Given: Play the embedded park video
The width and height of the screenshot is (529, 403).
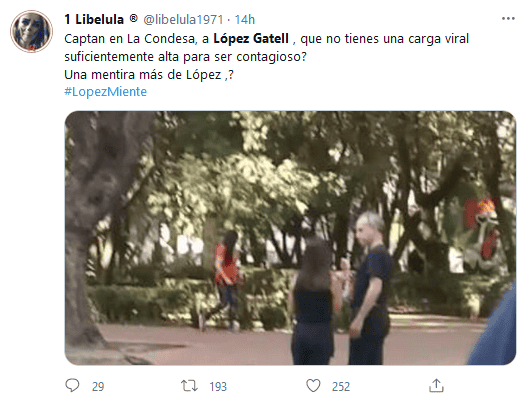Looking at the screenshot, I should coord(290,238).
